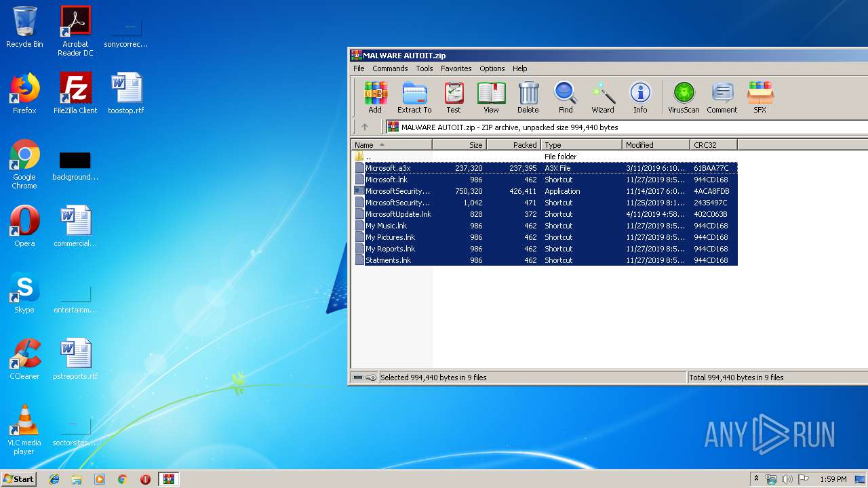Screen dimensions: 868x488
Task: Open the Tools menu
Action: click(x=425, y=68)
